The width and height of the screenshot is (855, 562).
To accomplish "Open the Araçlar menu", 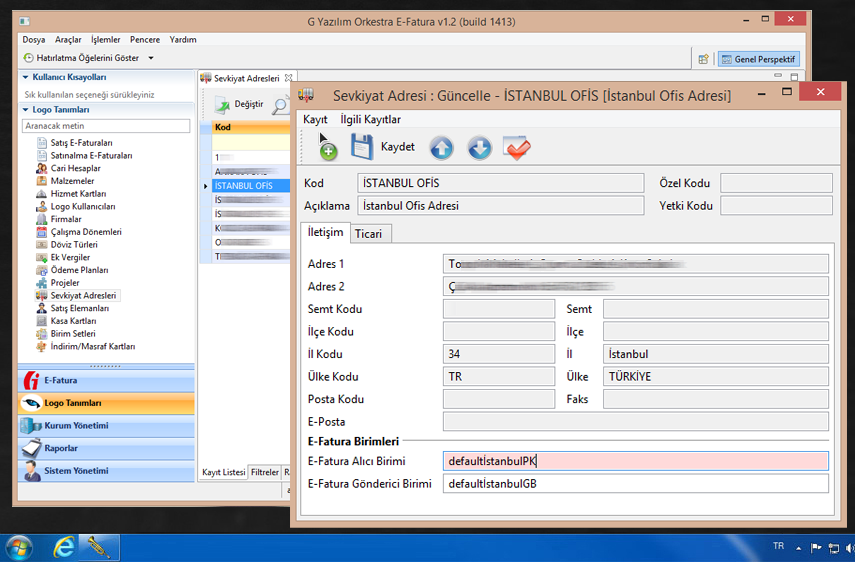I will pos(68,40).
